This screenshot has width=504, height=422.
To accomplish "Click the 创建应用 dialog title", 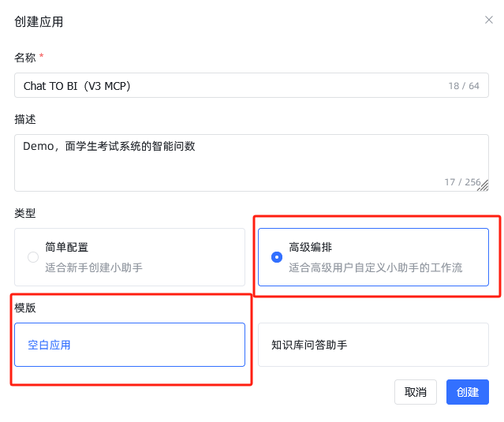I will pos(39,21).
